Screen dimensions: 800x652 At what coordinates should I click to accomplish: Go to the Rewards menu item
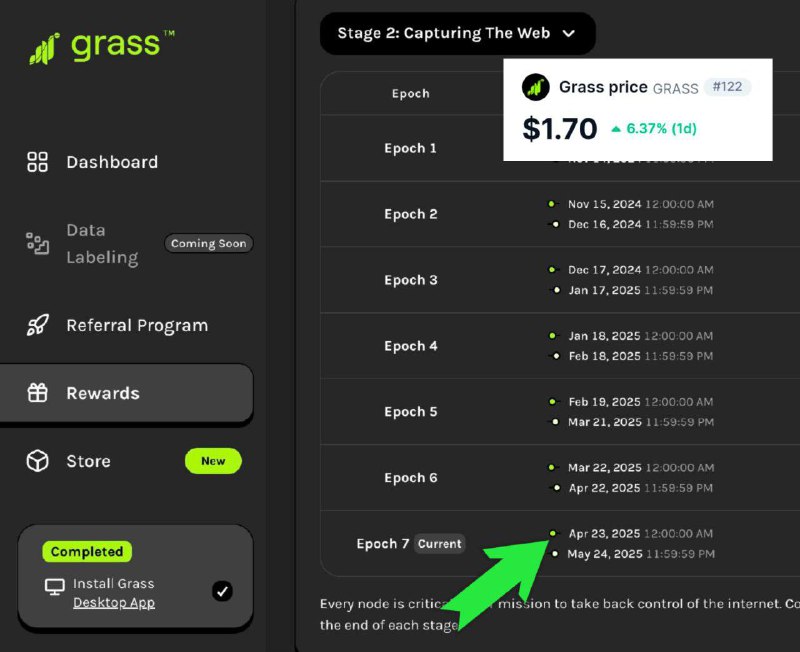[x=126, y=393]
